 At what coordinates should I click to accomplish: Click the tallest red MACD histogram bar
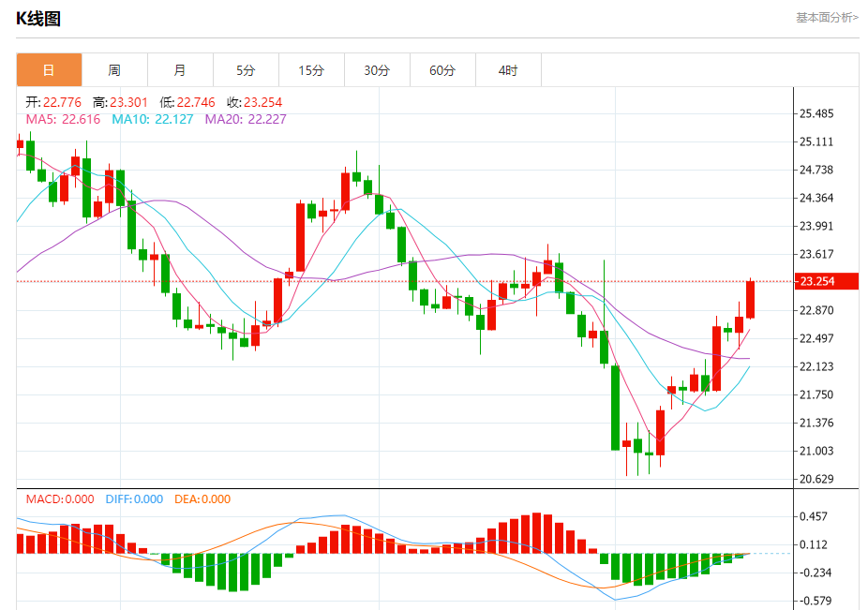[x=536, y=533]
